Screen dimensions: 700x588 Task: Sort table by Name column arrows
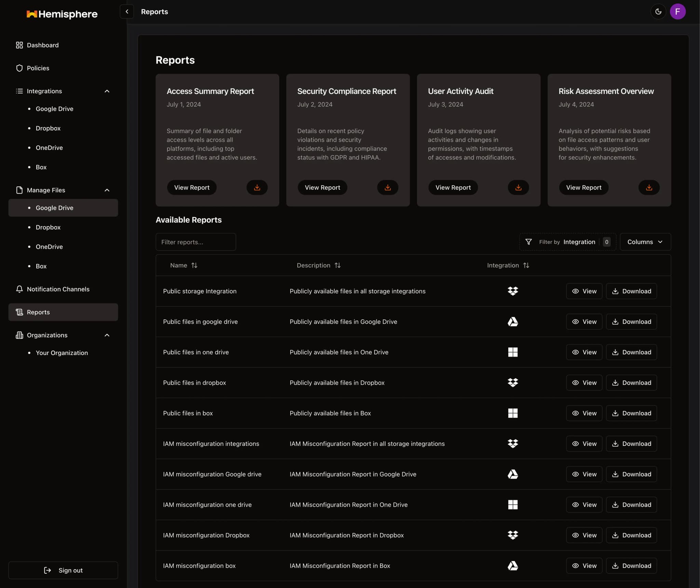click(194, 265)
